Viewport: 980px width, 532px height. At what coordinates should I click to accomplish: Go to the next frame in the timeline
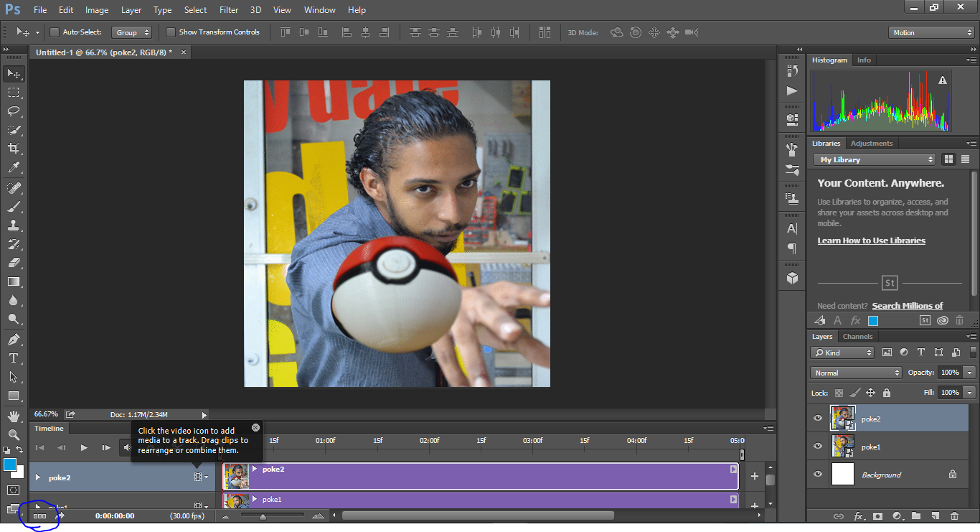coord(105,447)
